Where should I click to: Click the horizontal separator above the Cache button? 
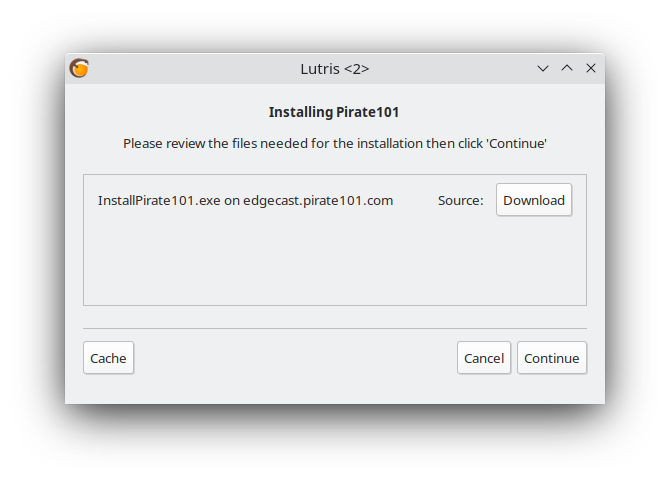(x=334, y=328)
